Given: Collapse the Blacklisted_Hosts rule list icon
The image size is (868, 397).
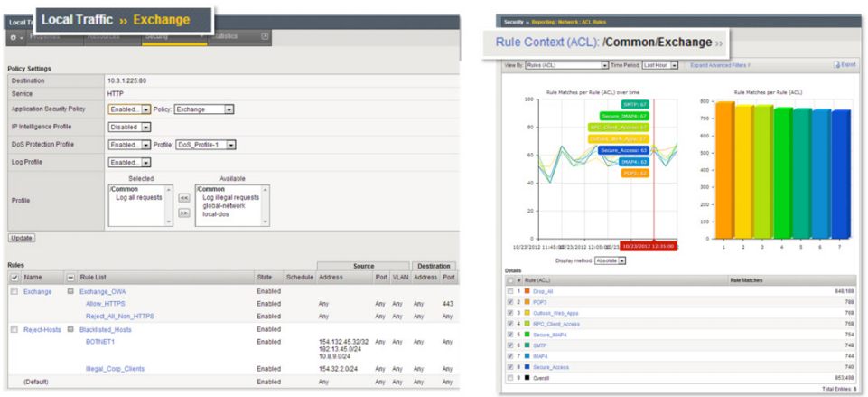Looking at the screenshot, I should 70,330.
